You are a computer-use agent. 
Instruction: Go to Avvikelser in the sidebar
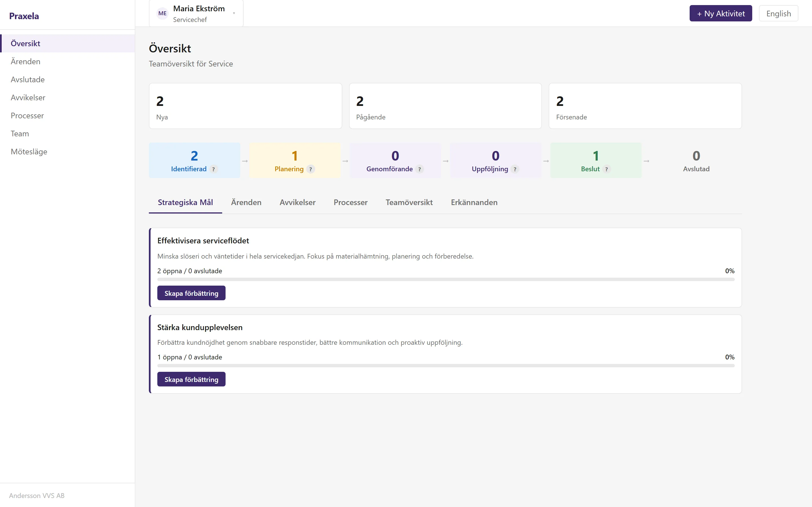[28, 97]
